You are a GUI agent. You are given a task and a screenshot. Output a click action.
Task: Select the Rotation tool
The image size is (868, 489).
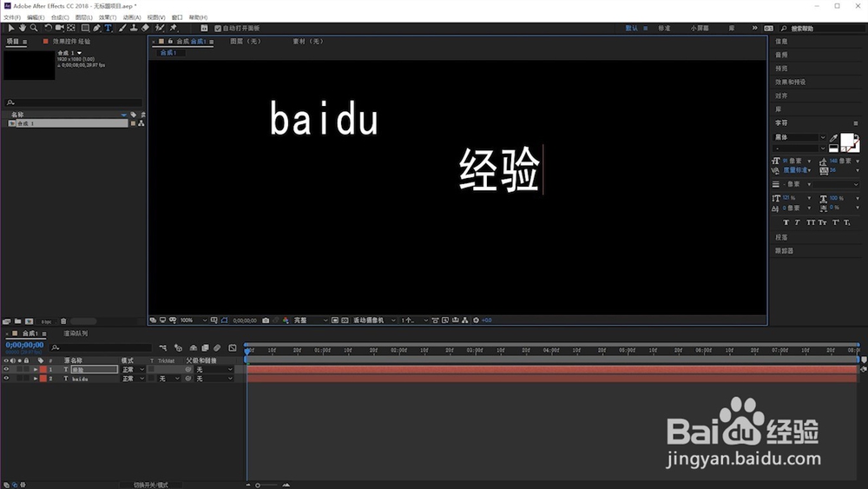48,28
